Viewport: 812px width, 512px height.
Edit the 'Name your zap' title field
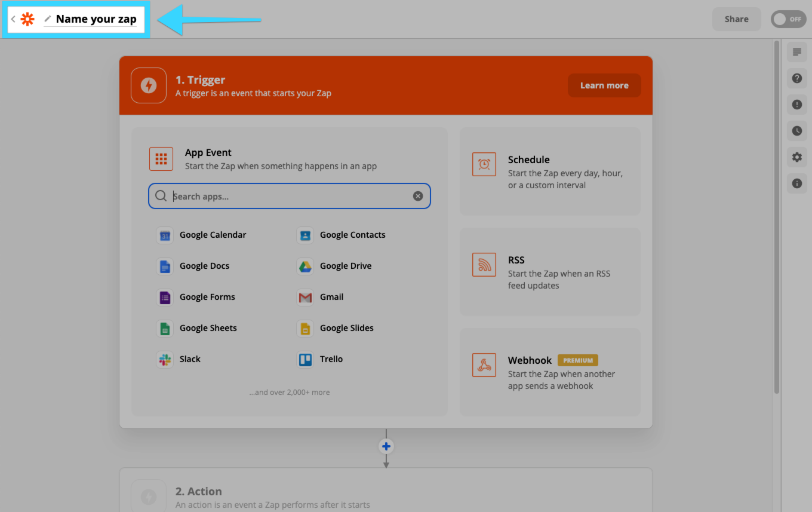[96, 19]
